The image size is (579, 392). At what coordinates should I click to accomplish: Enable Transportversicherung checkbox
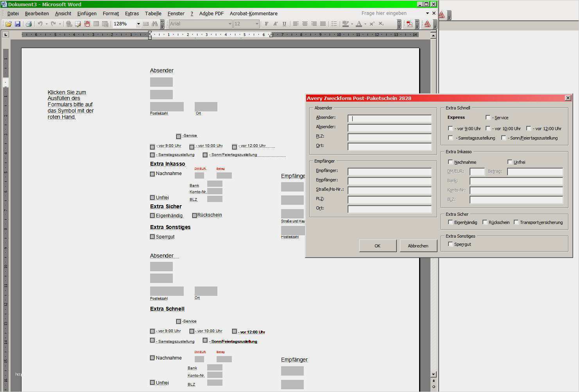pyautogui.click(x=516, y=222)
